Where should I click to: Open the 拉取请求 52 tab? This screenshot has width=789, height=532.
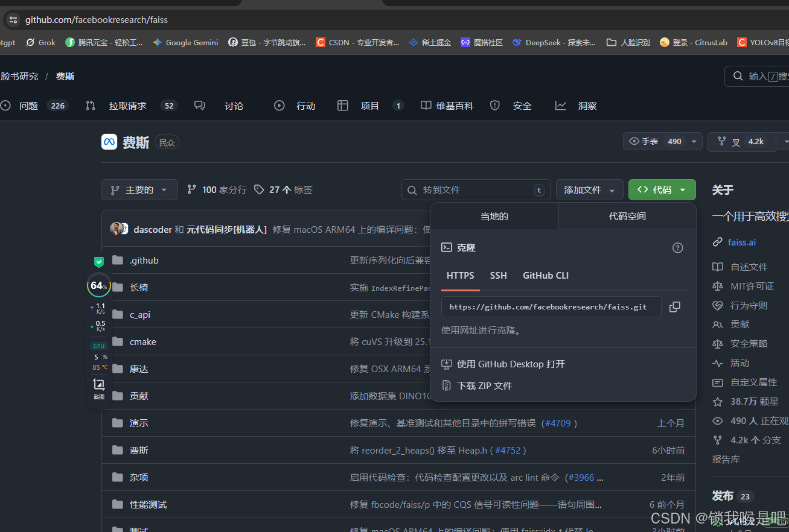(x=130, y=106)
